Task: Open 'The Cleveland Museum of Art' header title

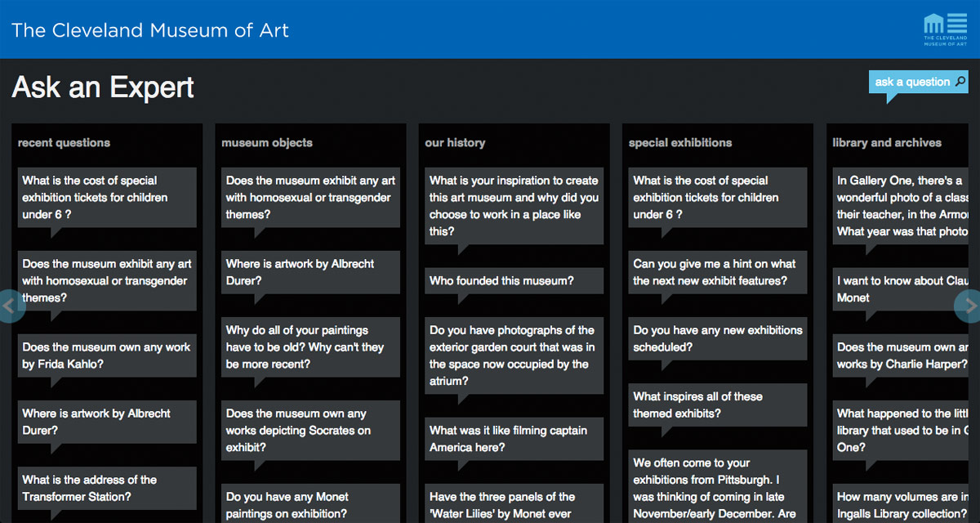Action: 150,31
